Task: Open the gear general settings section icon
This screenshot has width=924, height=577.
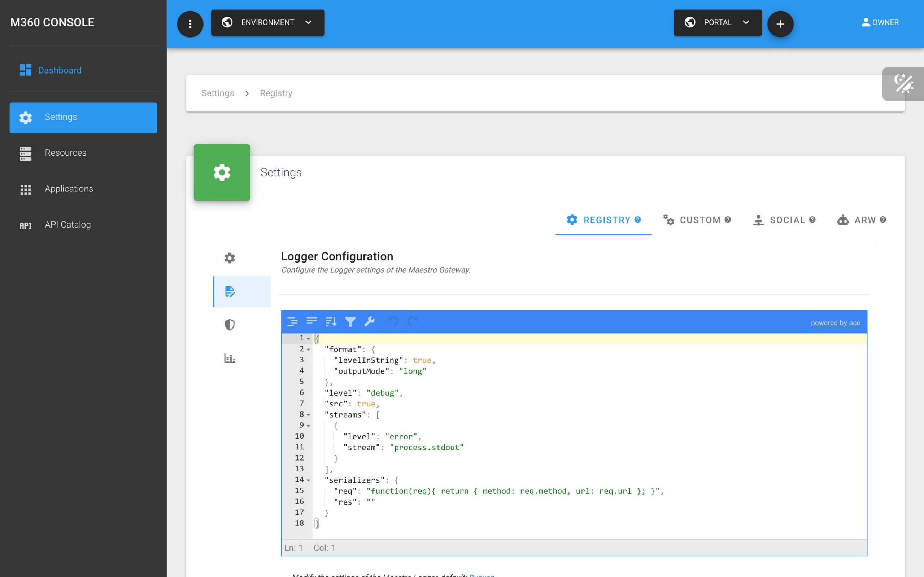Action: 230,258
